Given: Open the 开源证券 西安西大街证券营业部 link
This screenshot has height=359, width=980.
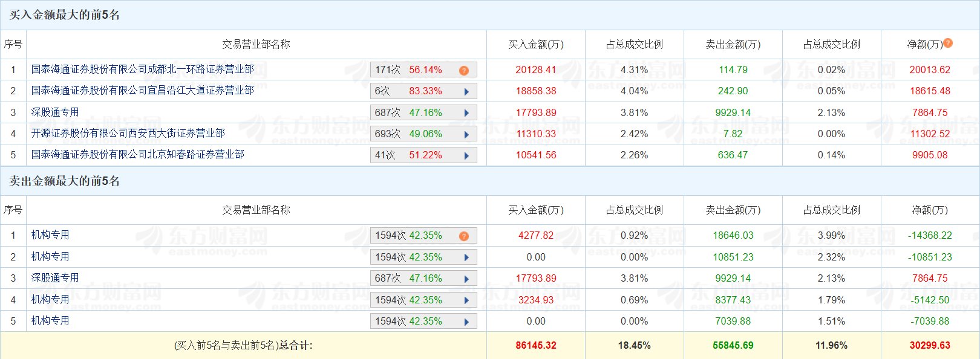Looking at the screenshot, I should click(x=128, y=134).
